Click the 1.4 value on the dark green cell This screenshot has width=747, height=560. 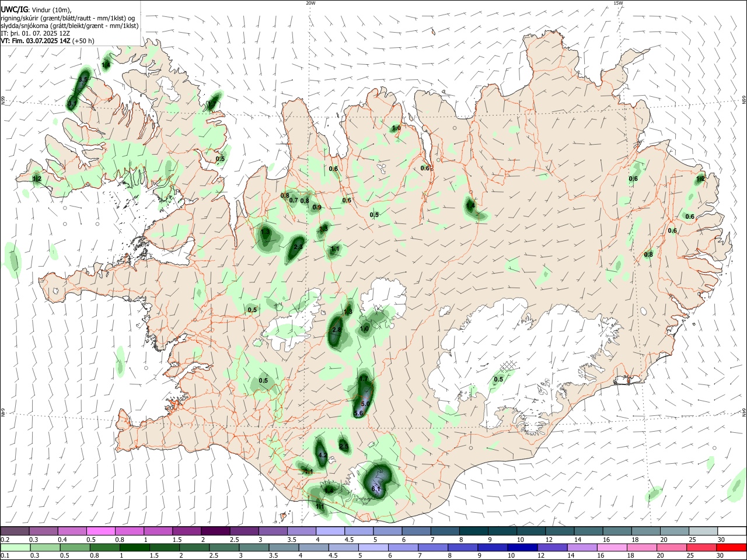pos(470,205)
